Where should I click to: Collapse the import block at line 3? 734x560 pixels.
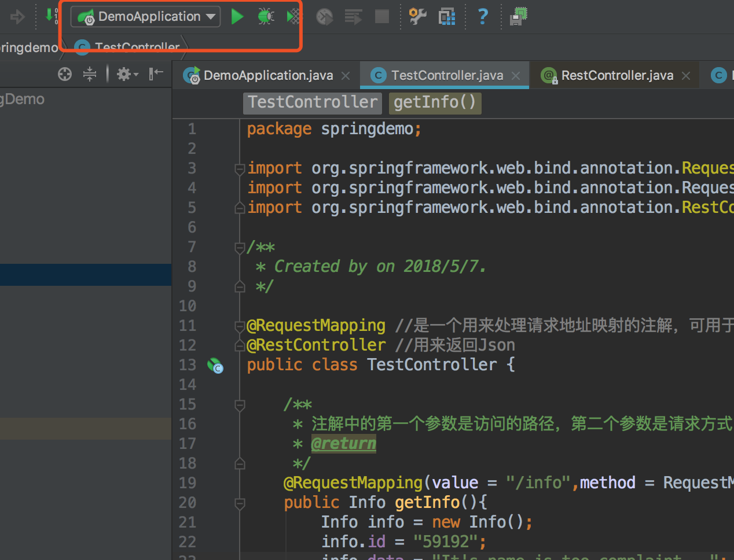240,169
